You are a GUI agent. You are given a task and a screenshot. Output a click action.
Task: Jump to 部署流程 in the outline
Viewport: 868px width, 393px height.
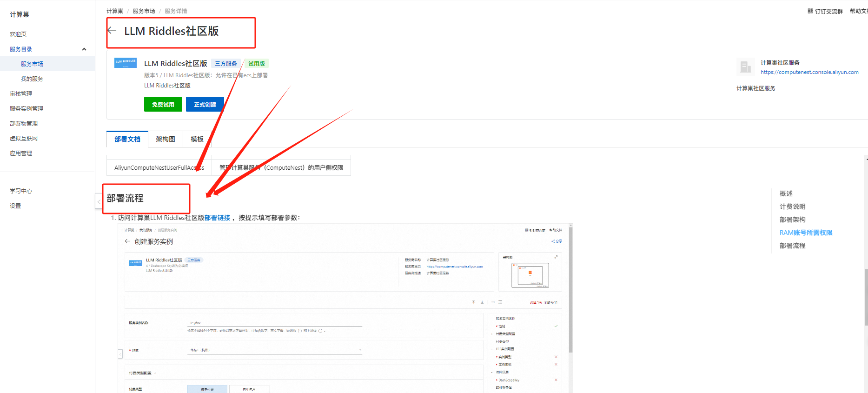coord(793,246)
